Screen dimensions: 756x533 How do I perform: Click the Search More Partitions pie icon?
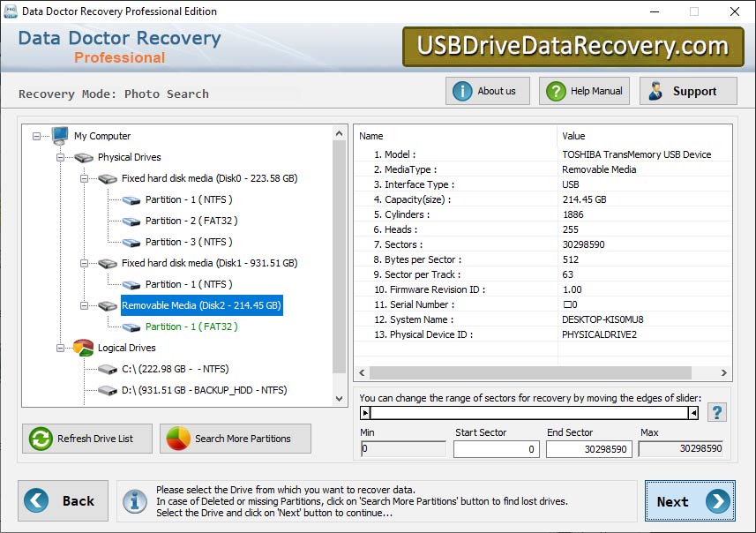pyautogui.click(x=176, y=439)
